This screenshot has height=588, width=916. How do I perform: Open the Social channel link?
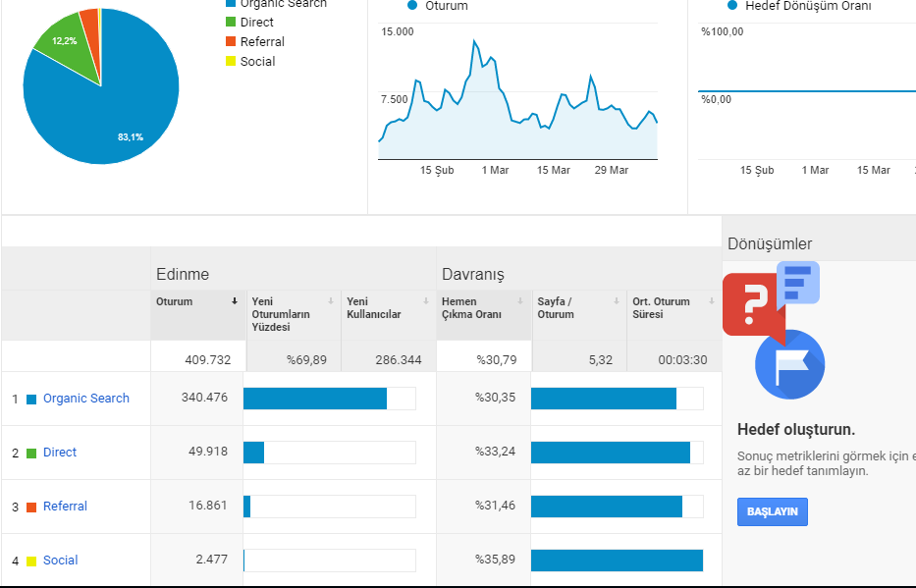tap(60, 561)
